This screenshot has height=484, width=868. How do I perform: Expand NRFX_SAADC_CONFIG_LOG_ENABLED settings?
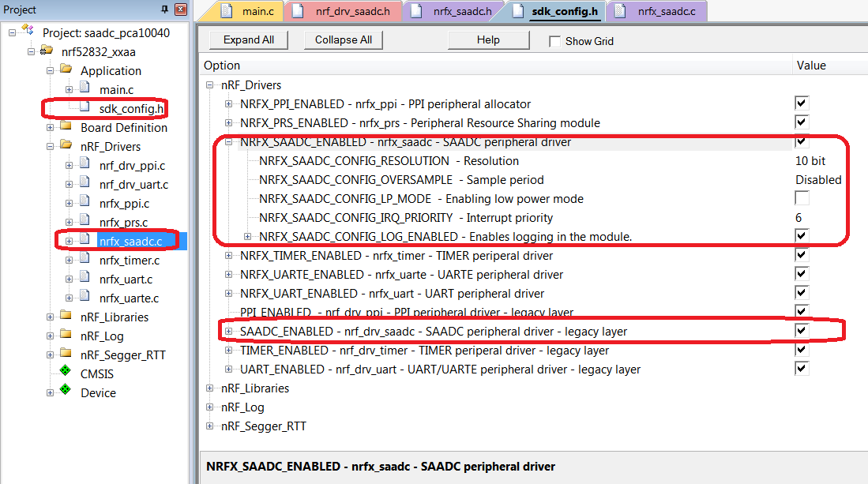(x=247, y=236)
